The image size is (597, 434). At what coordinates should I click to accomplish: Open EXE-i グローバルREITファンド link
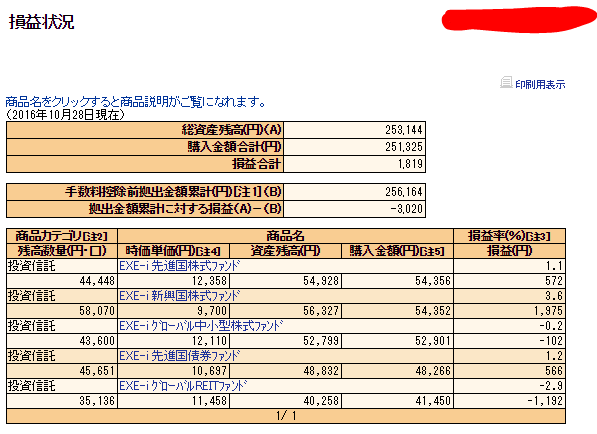coord(183,386)
